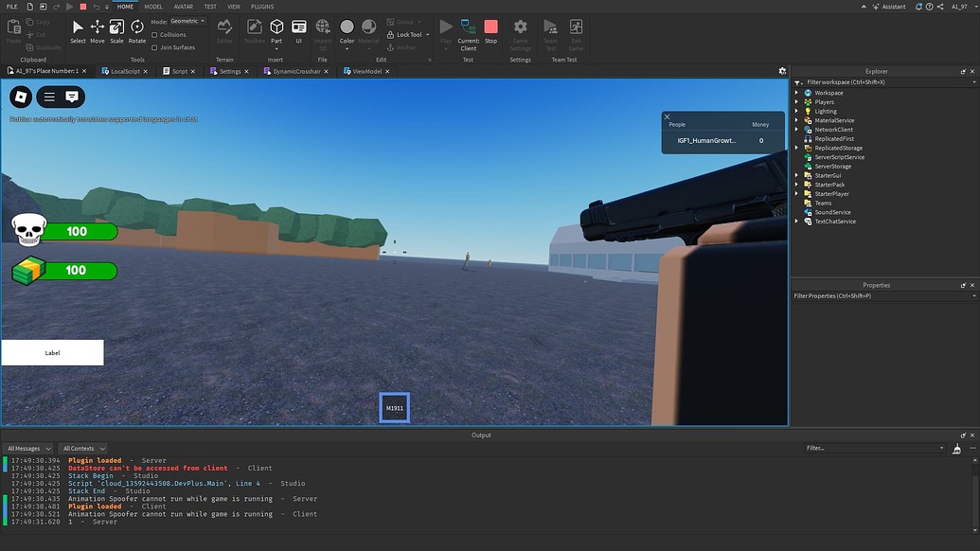Stop the playtest with red Stop
Viewport: 980px width, 551px height.
tap(490, 31)
